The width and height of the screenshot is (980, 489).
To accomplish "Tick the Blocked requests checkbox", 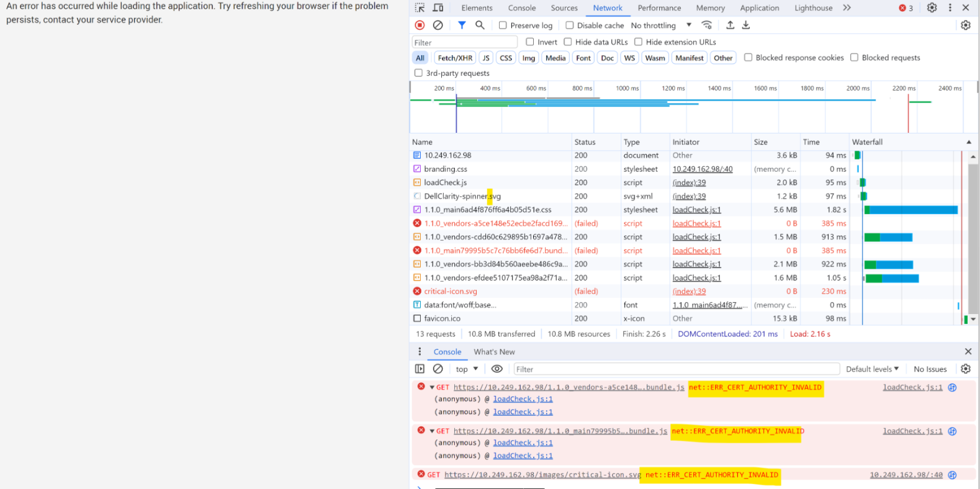I will coord(855,58).
